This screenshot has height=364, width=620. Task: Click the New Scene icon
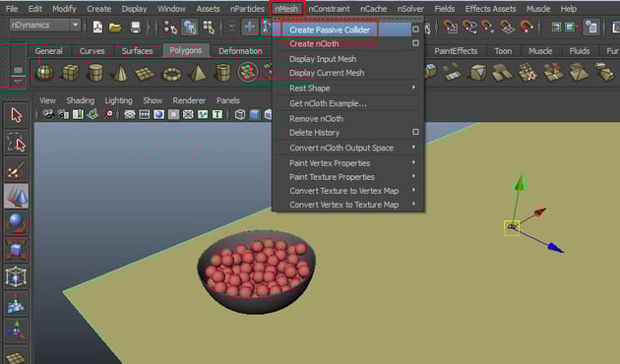[x=97, y=27]
